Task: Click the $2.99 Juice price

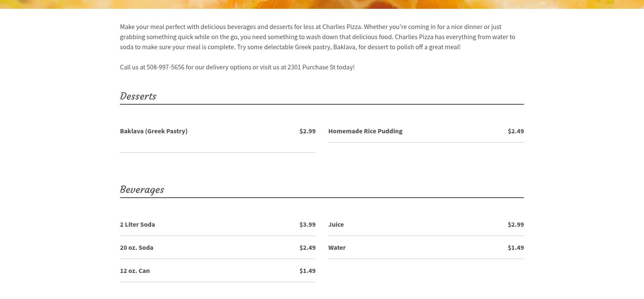Action: click(x=516, y=225)
